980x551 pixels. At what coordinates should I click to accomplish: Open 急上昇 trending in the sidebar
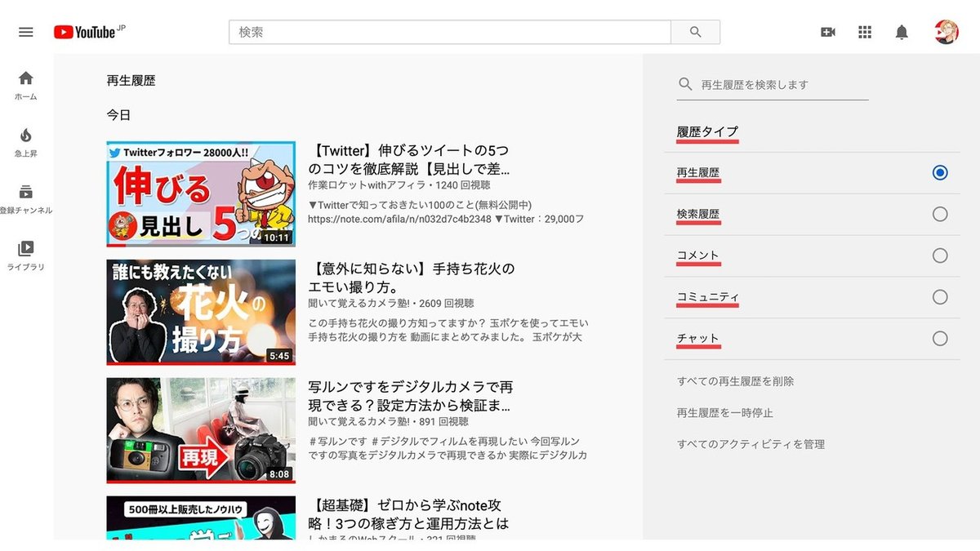tap(26, 142)
